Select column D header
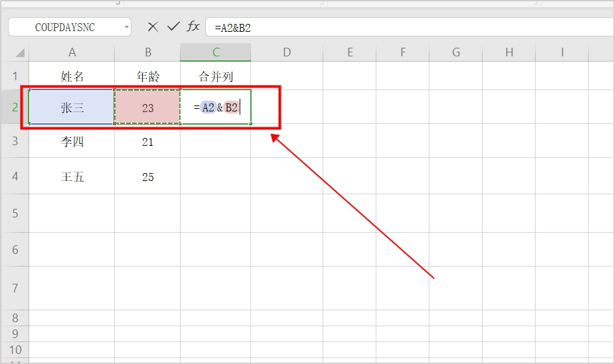The width and height of the screenshot is (614, 364). coord(287,52)
